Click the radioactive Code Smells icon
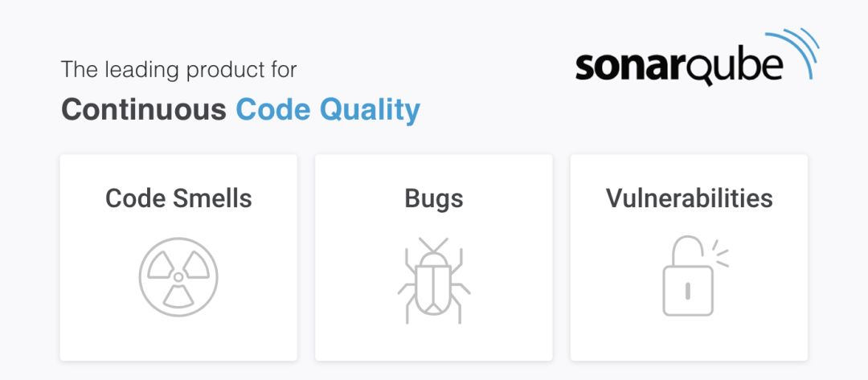 pyautogui.click(x=178, y=276)
